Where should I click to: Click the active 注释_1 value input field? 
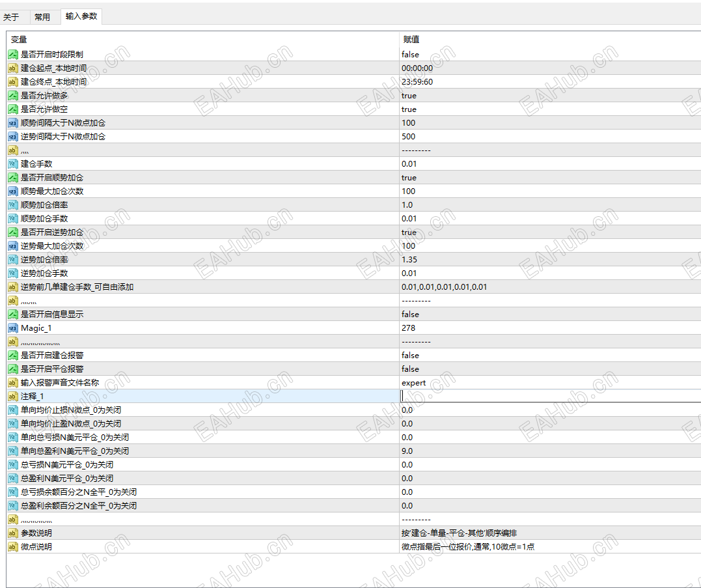click(551, 396)
